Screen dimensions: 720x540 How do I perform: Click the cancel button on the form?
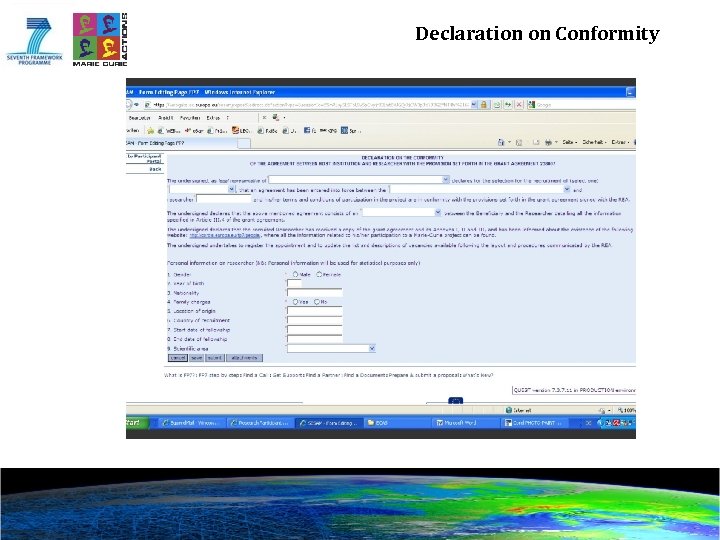click(x=178, y=358)
